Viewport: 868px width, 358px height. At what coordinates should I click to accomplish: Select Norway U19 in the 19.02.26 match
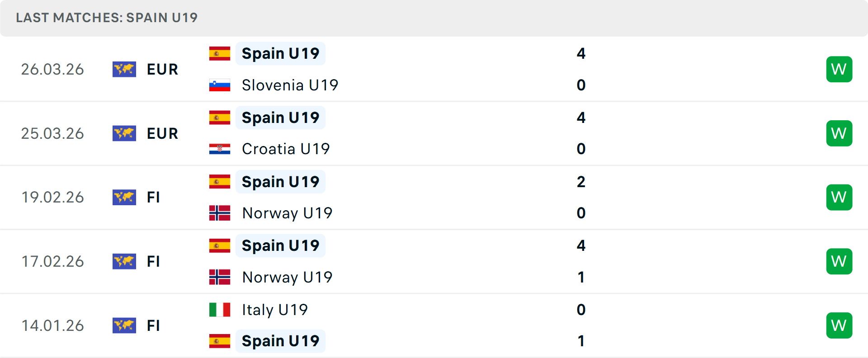pos(287,213)
